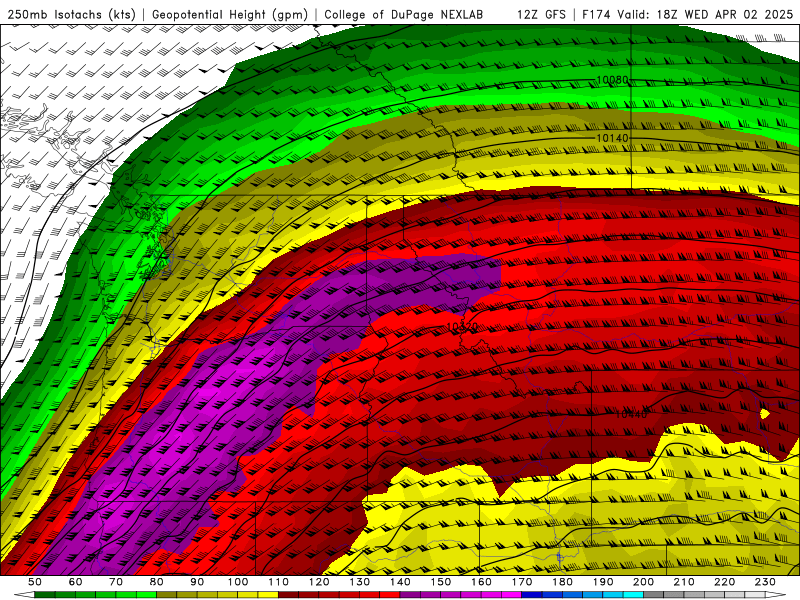Click the 10140 height contour label
The width and height of the screenshot is (800, 600).
click(x=612, y=138)
